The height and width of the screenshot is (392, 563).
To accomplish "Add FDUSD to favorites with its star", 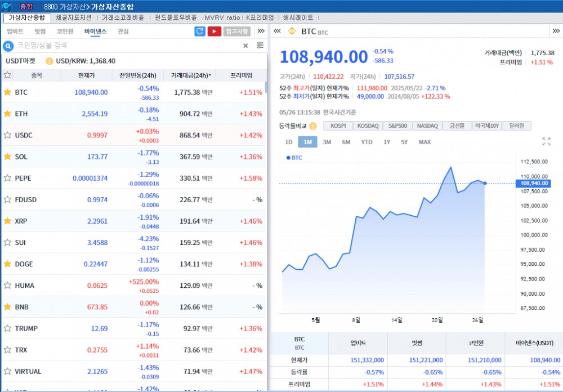I will pos(8,199).
